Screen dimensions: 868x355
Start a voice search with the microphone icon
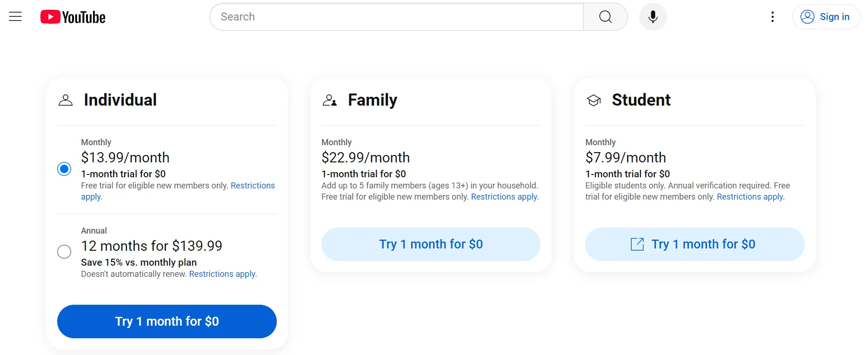click(653, 16)
